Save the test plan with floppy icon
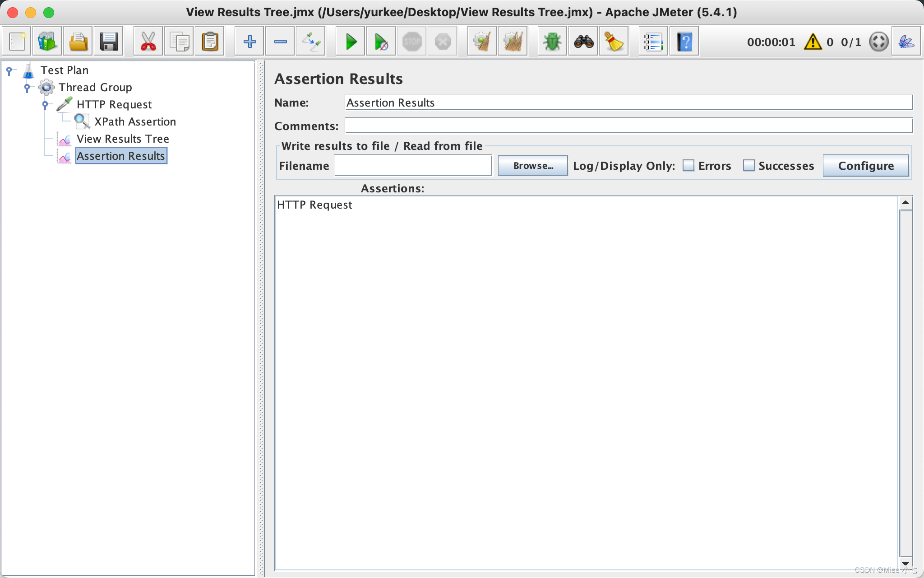 click(x=109, y=42)
